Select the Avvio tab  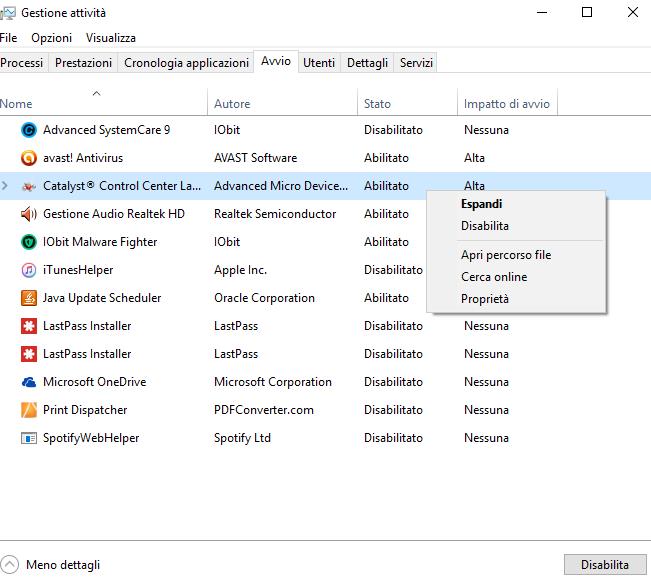(276, 61)
